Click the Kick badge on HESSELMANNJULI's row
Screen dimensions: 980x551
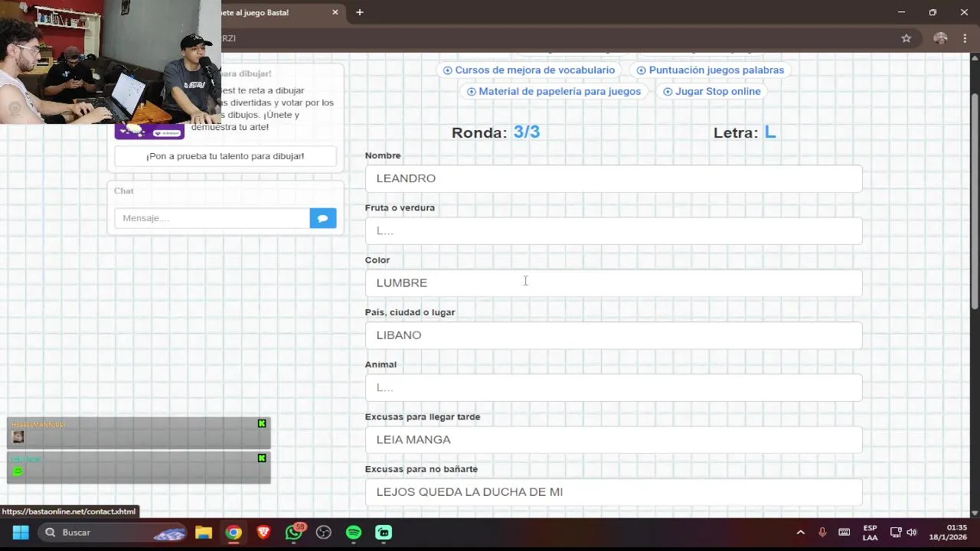click(x=262, y=423)
